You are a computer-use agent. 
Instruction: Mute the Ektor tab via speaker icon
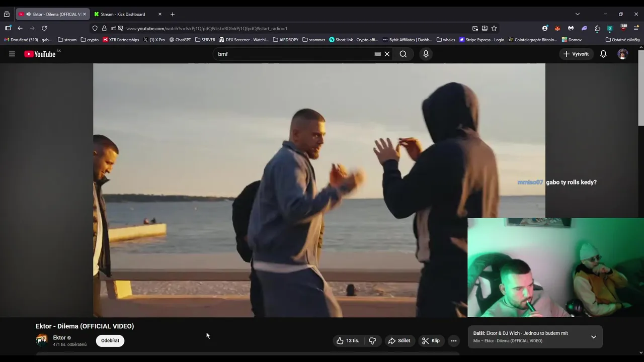tap(28, 14)
